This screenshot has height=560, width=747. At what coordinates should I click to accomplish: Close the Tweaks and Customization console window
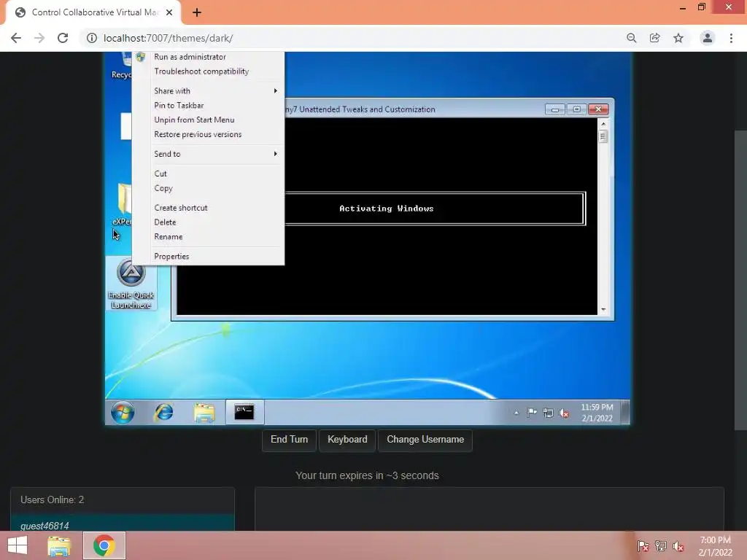598,109
